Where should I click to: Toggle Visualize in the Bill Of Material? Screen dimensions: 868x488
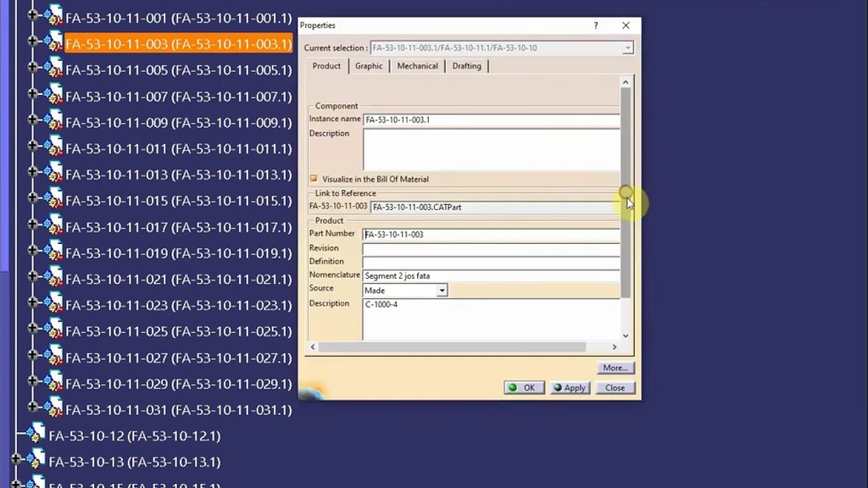coord(314,179)
